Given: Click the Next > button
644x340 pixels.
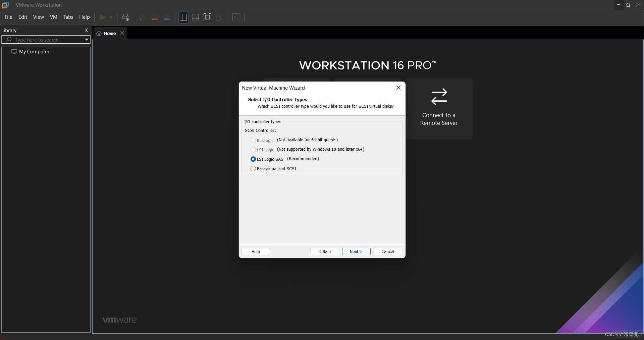Looking at the screenshot, I should [356, 251].
